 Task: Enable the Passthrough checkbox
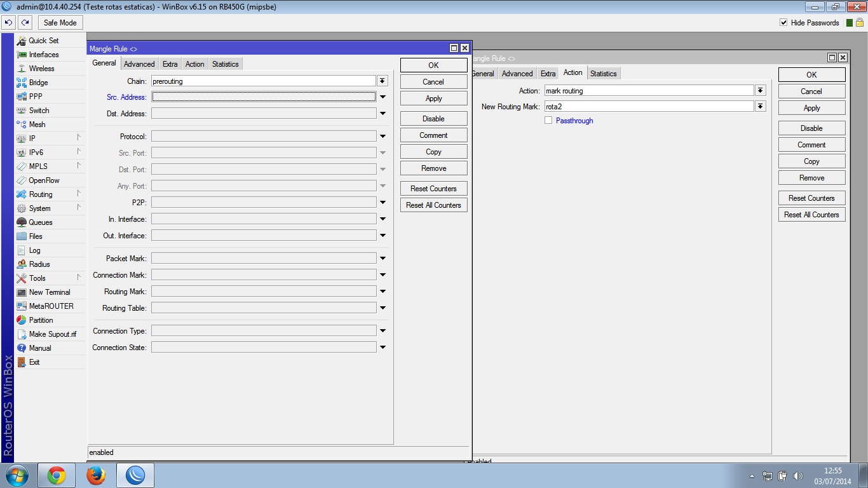(548, 121)
